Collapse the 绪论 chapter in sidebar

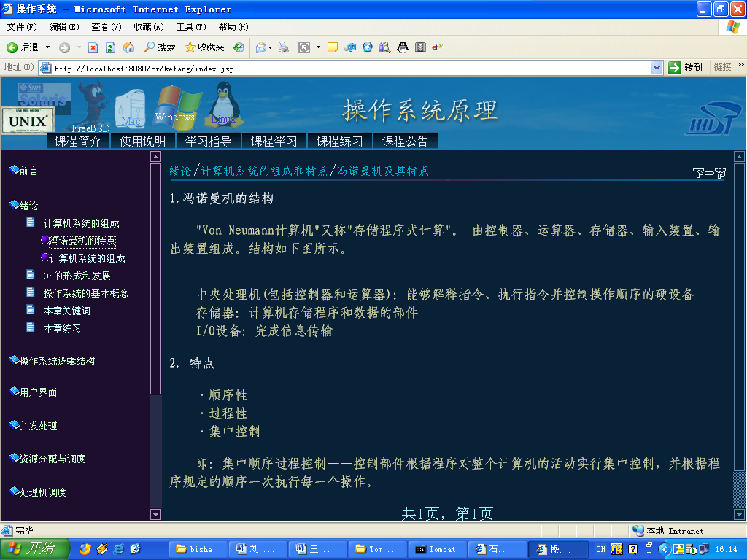coord(24,205)
